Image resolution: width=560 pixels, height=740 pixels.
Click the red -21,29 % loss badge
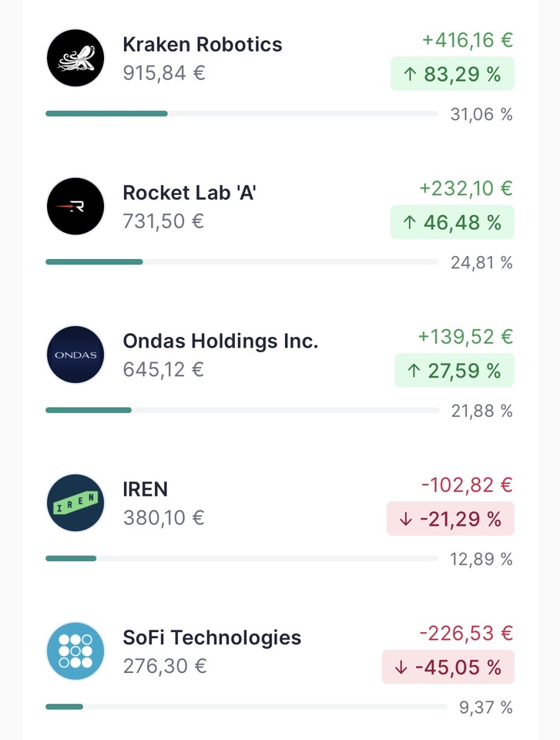click(450, 519)
